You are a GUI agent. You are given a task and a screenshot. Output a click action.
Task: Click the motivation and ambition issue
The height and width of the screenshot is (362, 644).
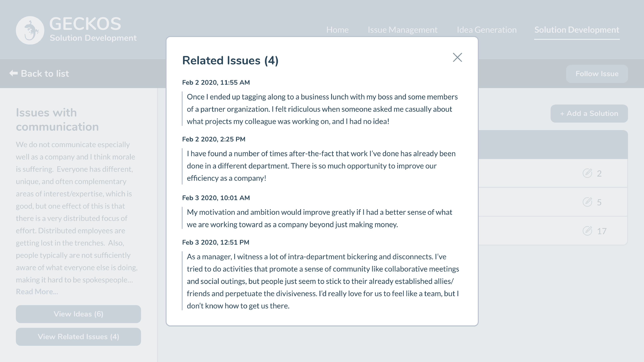319,218
